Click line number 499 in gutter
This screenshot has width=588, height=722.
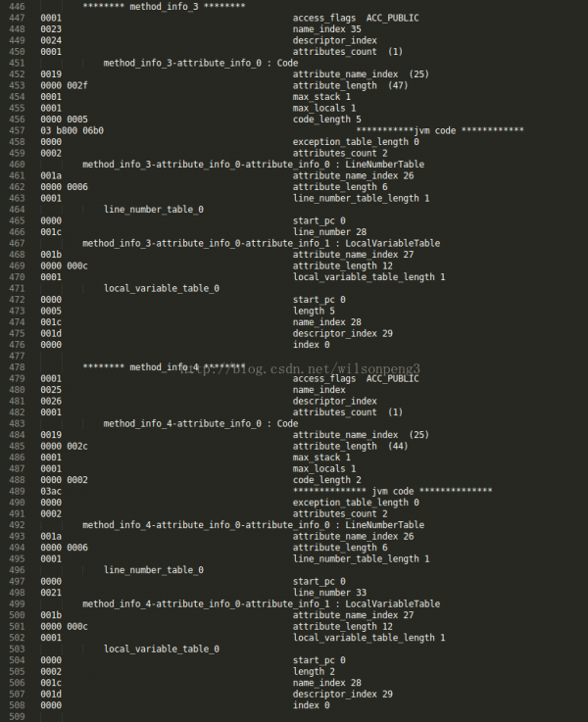(x=17, y=603)
